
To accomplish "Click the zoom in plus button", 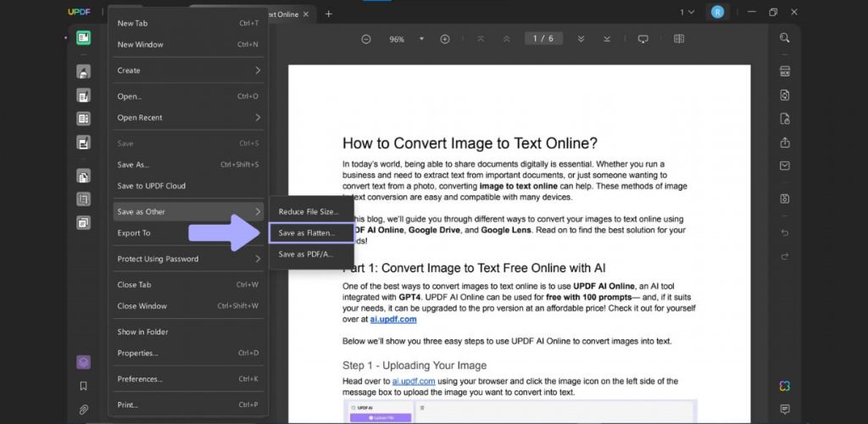I will [x=445, y=39].
